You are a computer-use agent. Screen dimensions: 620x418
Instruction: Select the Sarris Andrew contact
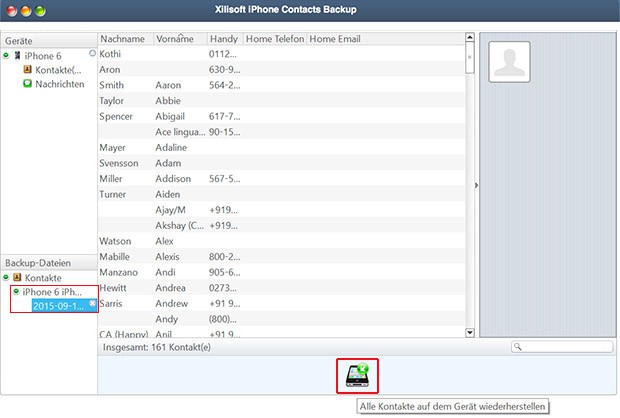pos(282,303)
